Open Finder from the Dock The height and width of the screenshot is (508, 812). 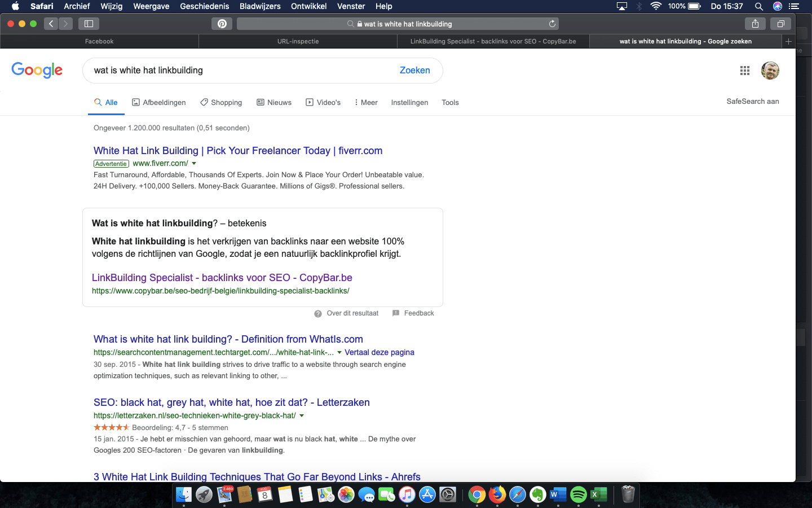point(184,494)
